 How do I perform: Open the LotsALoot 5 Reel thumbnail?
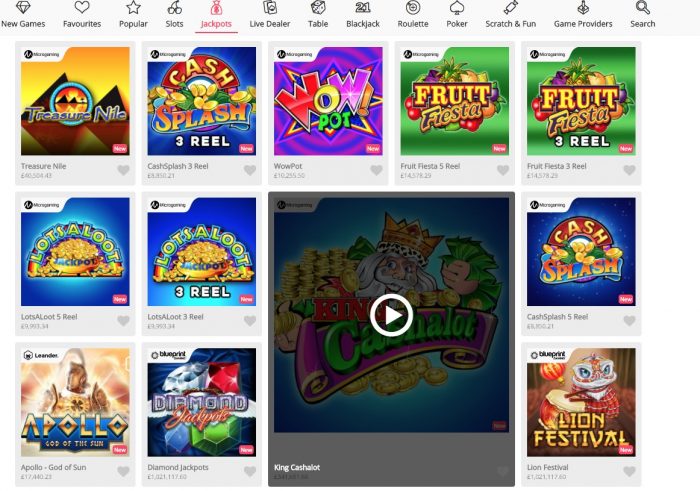(x=75, y=252)
